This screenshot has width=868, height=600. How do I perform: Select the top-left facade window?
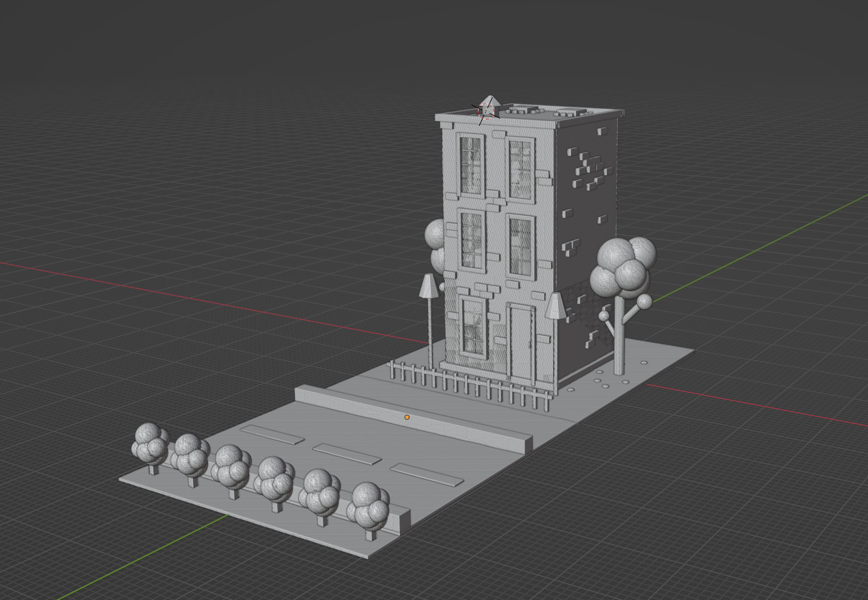471,165
